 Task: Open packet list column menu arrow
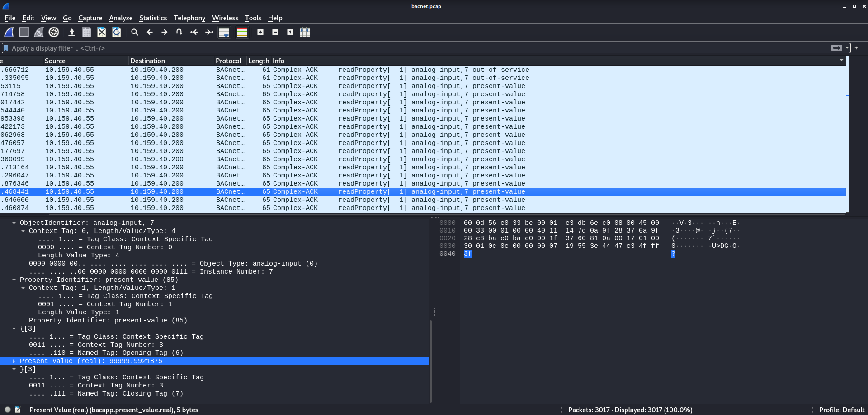pos(841,61)
